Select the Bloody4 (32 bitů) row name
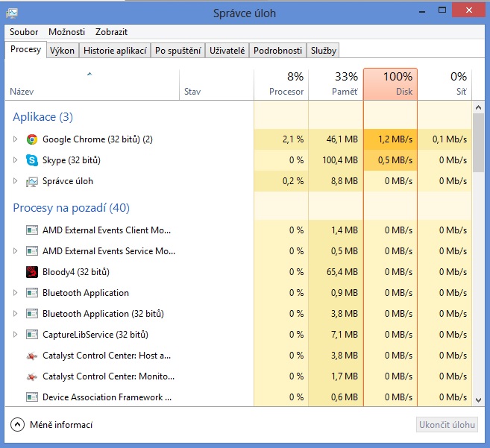Viewport: 490px width, 448px height. tap(76, 272)
